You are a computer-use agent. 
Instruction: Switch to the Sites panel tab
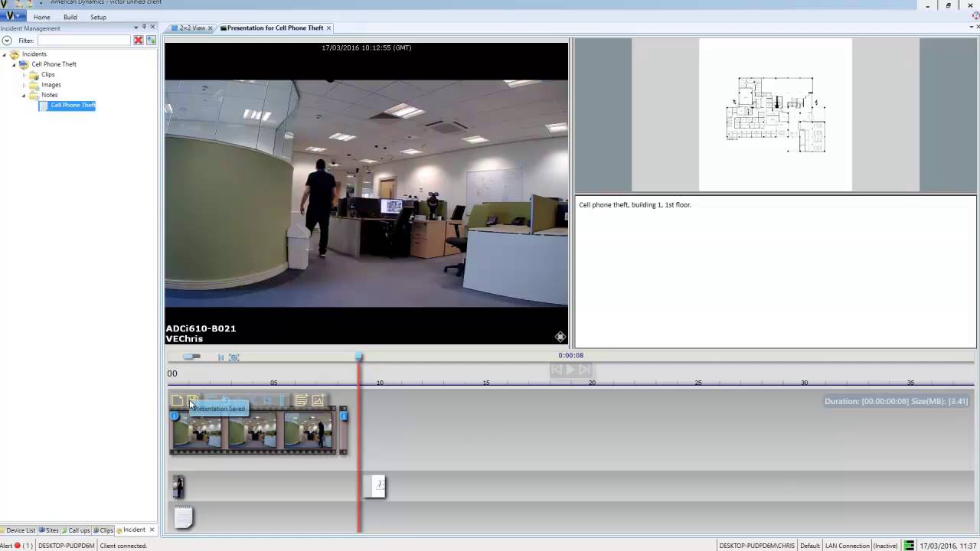pyautogui.click(x=49, y=530)
